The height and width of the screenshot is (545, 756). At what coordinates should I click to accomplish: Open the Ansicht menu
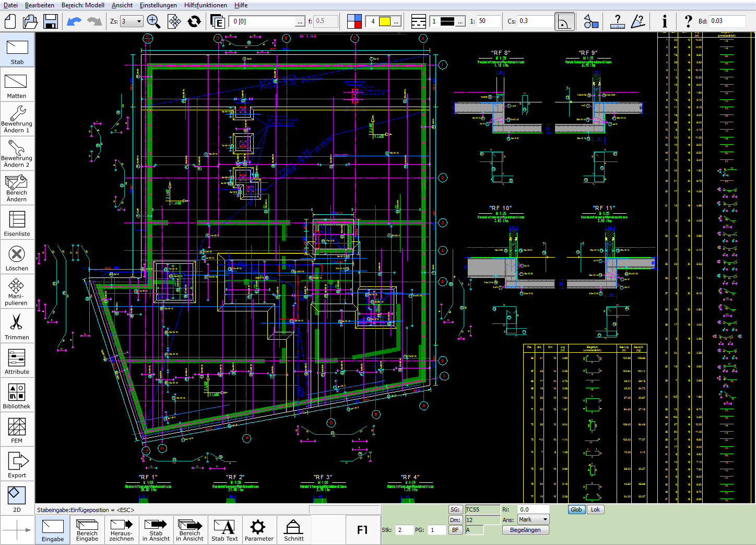(x=122, y=5)
